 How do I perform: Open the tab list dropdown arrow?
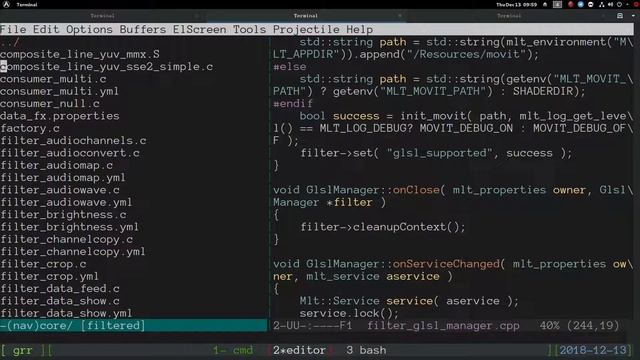(633, 16)
